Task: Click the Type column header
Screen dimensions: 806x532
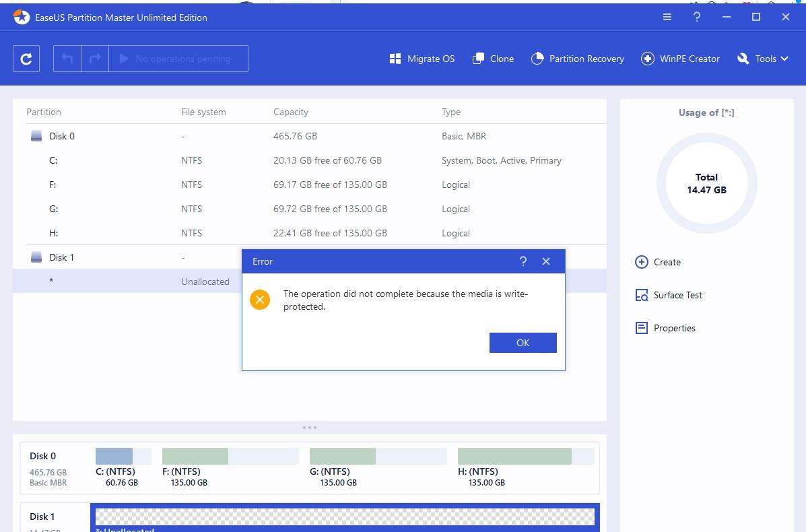Action: 450,112
